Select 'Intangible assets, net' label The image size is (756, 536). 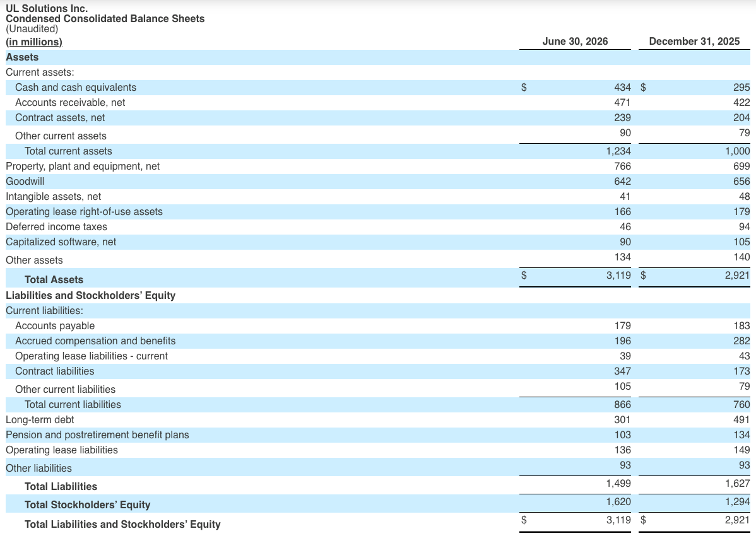(x=54, y=197)
